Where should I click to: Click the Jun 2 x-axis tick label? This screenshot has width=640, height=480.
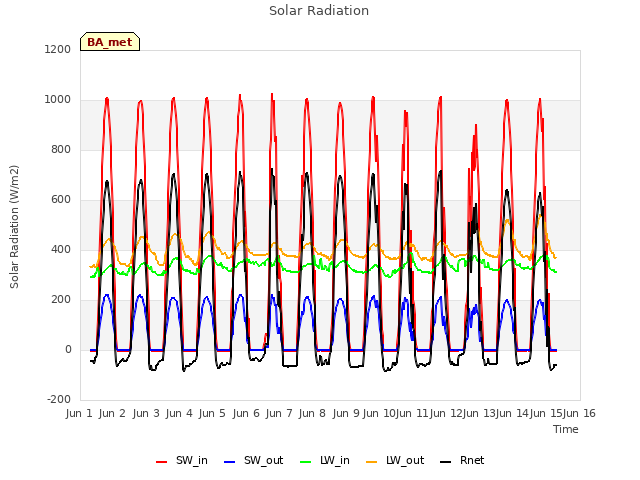[x=112, y=413]
